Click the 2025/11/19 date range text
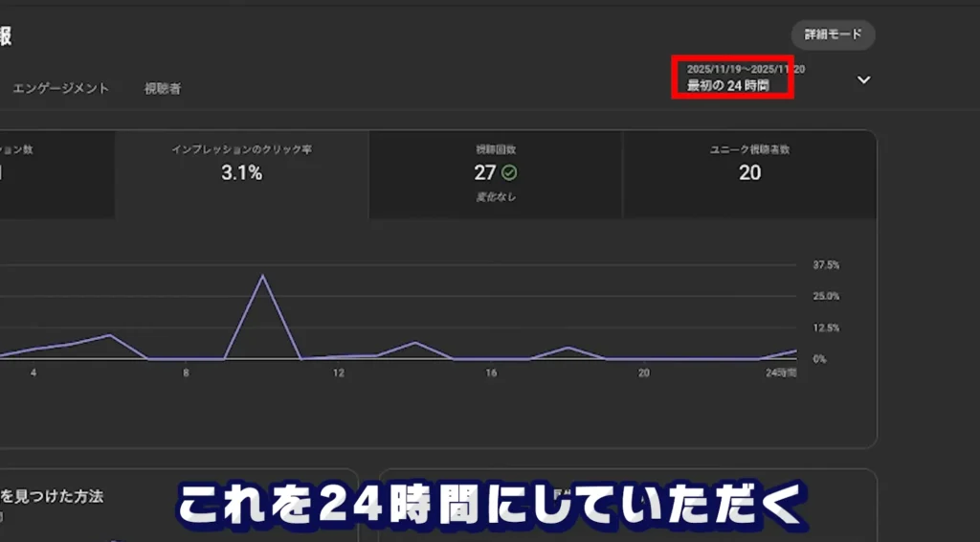This screenshot has width=980, height=542. [745, 69]
